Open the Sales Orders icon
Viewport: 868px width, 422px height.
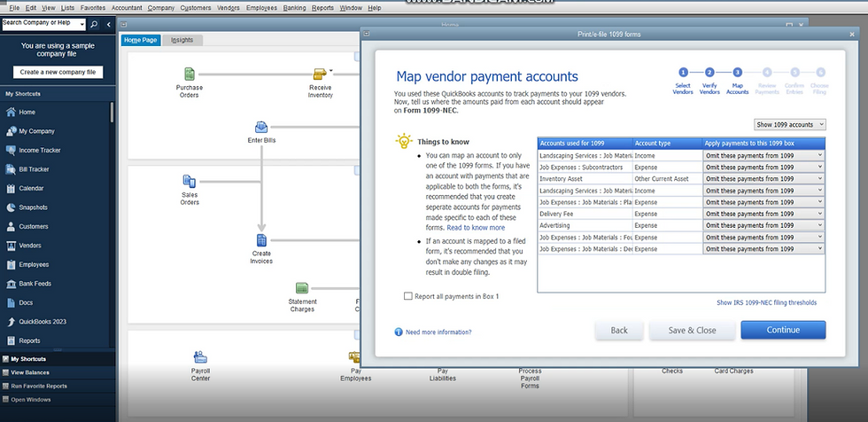(x=190, y=181)
